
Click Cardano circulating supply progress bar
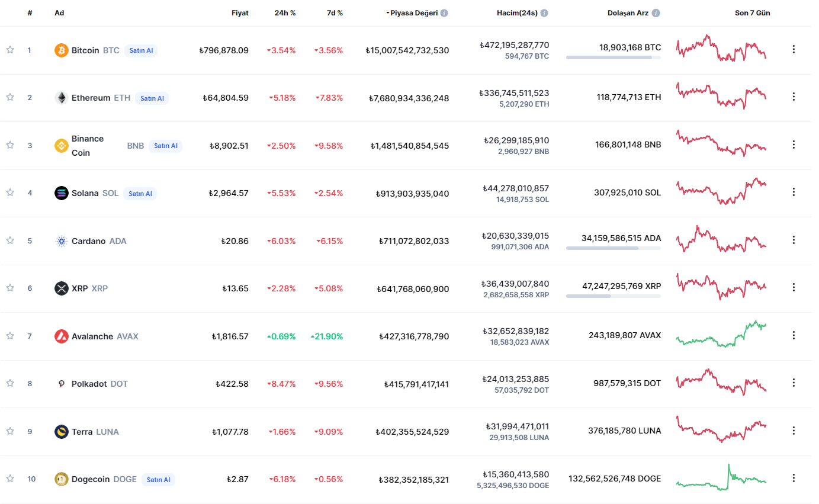pos(614,248)
